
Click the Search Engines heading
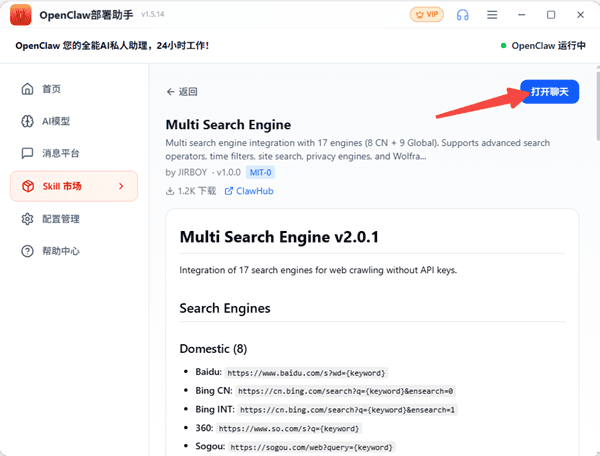225,308
